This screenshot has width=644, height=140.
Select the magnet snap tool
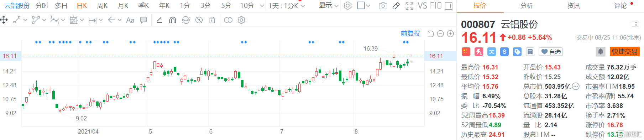[173, 20]
